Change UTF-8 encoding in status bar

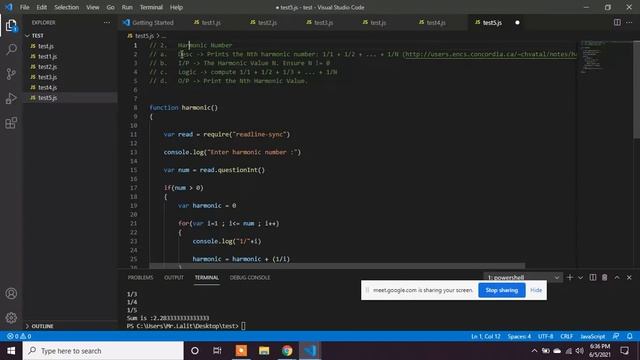coord(545,336)
